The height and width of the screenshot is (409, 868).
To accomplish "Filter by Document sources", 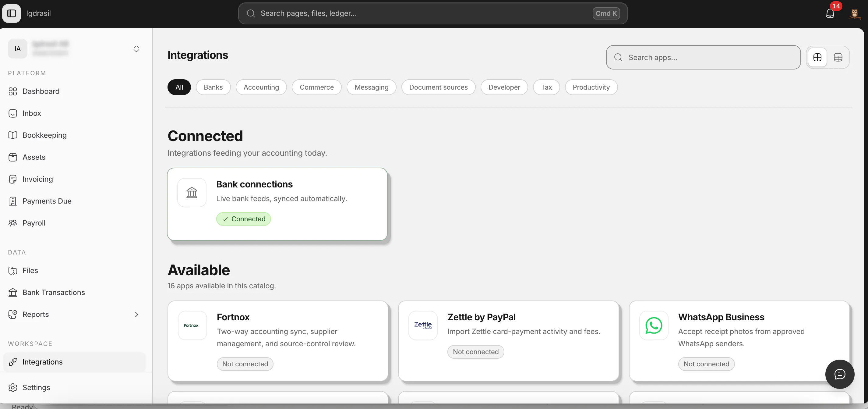I will tap(438, 87).
